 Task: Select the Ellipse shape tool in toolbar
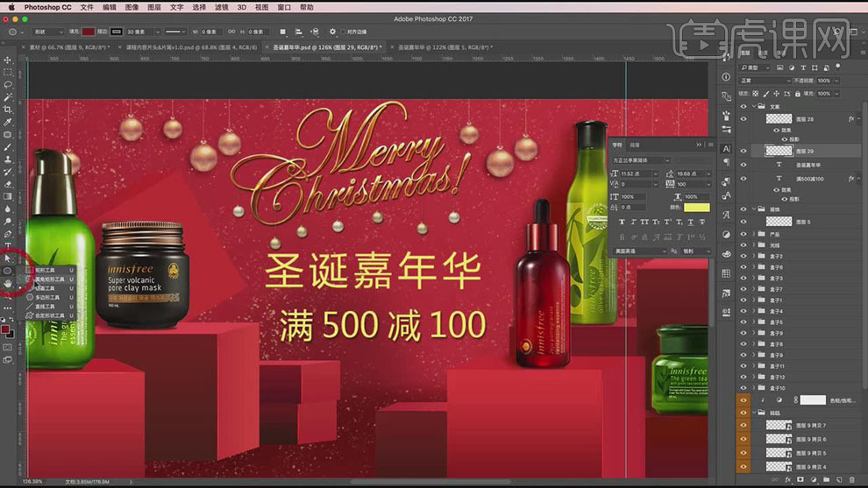click(8, 271)
